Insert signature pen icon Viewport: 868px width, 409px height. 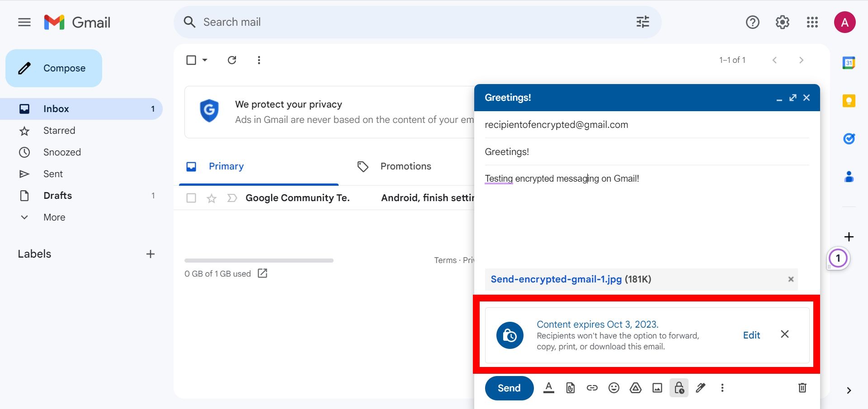coord(700,388)
